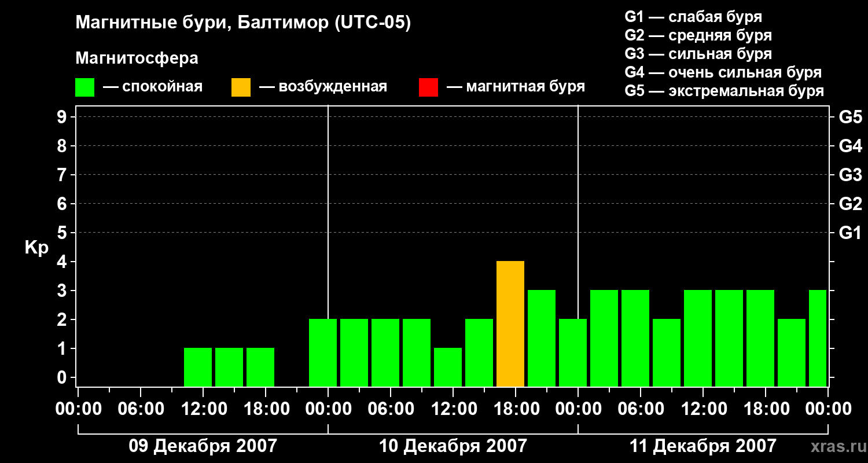Select the Kp 2 bar crossing midnight into 11 December

573,353
